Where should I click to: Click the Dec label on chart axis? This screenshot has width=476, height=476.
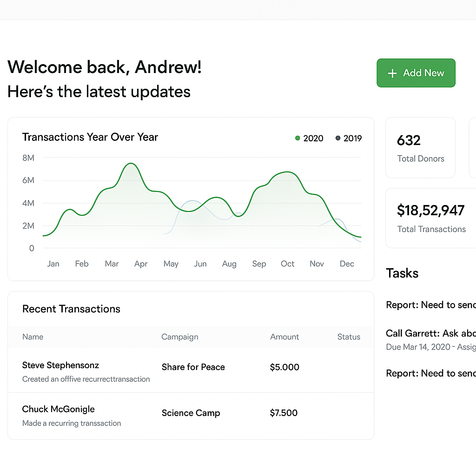click(347, 264)
